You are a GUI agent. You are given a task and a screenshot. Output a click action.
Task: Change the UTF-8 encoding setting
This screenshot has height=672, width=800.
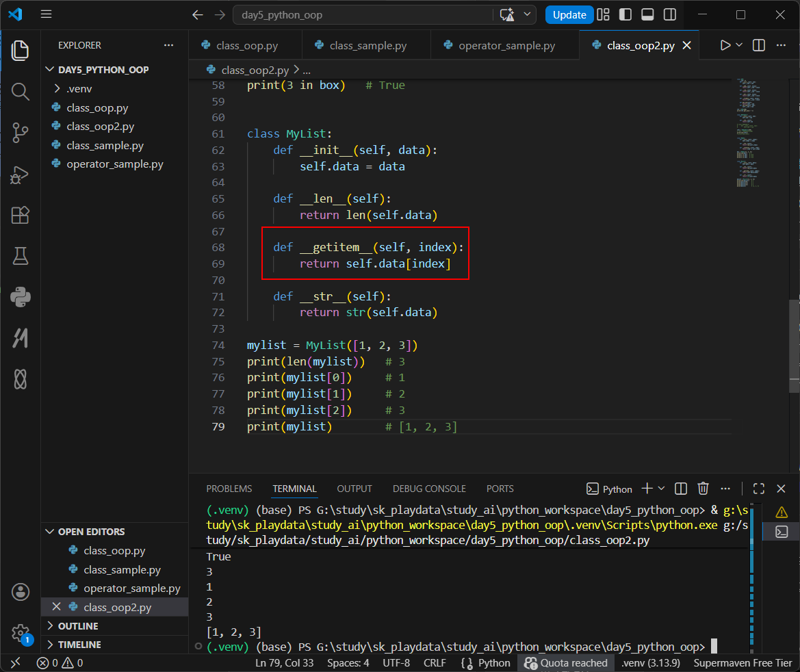[396, 663]
